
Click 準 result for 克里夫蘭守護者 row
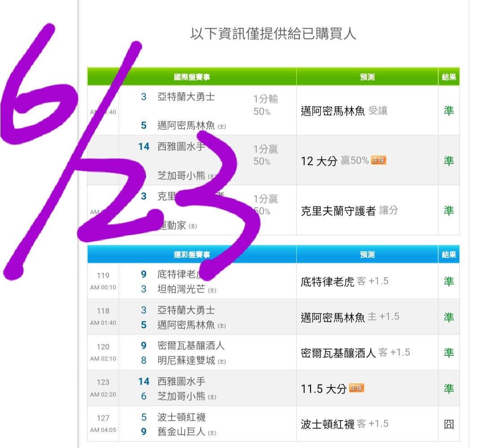(x=449, y=211)
